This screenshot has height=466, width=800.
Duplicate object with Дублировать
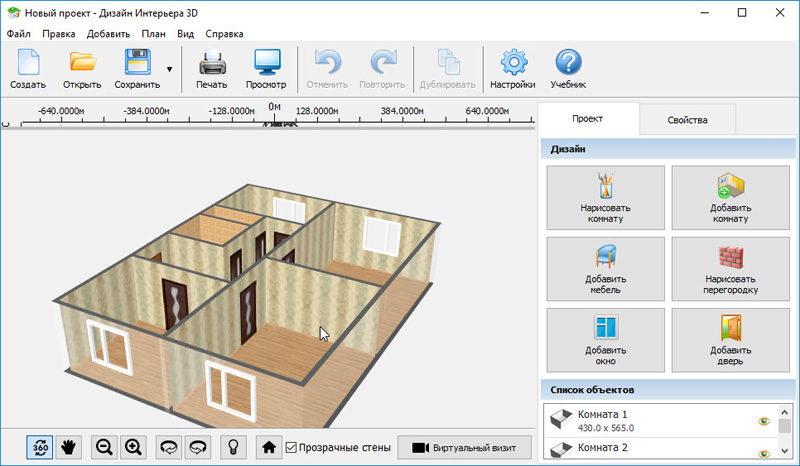click(x=447, y=69)
